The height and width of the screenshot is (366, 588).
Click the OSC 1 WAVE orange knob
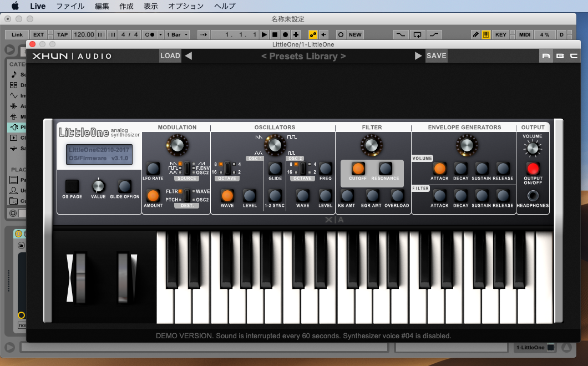(227, 196)
